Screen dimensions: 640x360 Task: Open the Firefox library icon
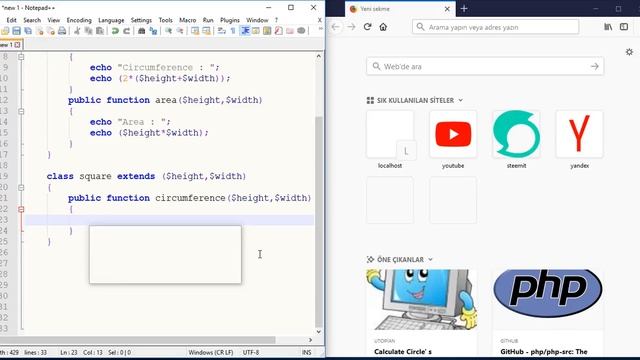click(x=608, y=27)
